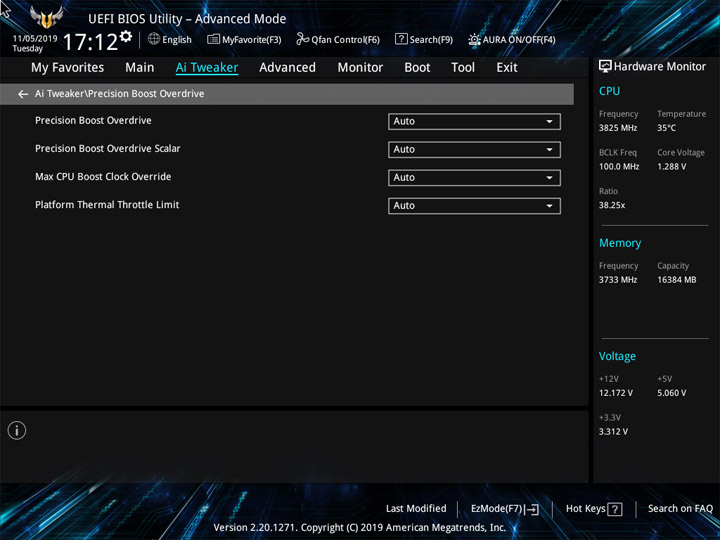Screen dimensions: 720x540
Task: Click the Voltage section heading
Action: 617,356
